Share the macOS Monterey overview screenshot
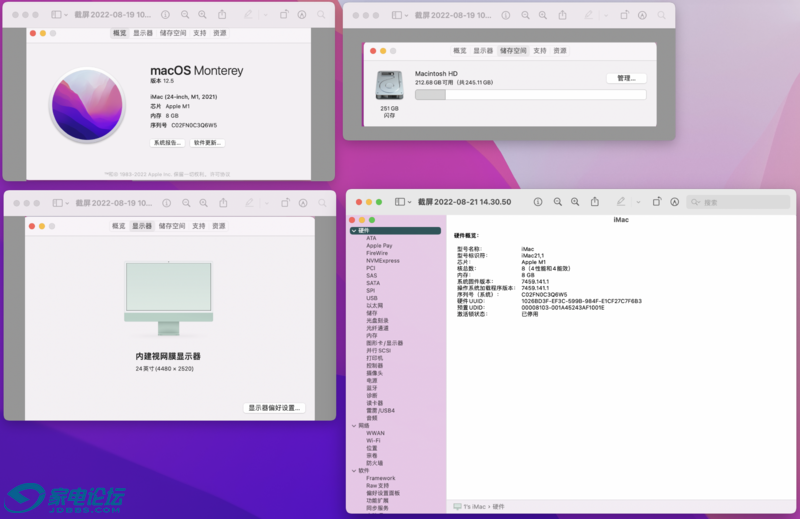 click(222, 14)
